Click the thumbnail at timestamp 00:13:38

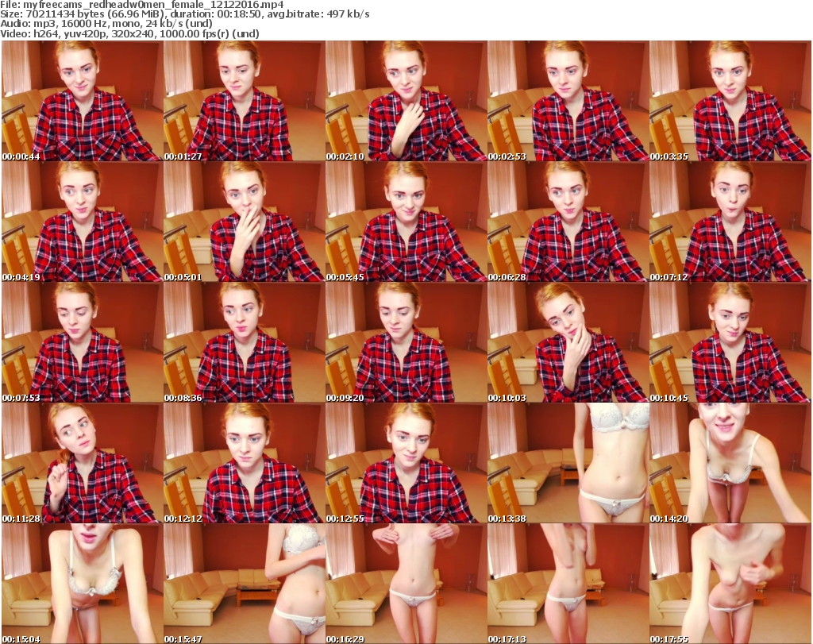tap(568, 463)
